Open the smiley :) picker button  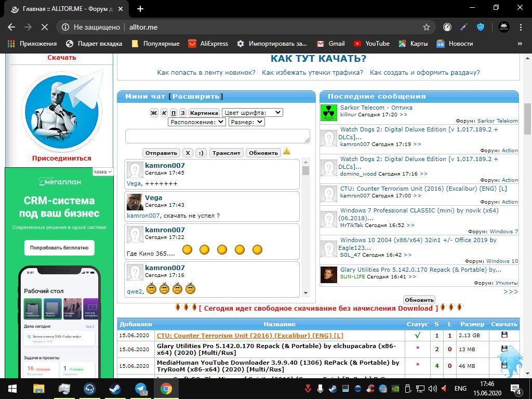201,153
